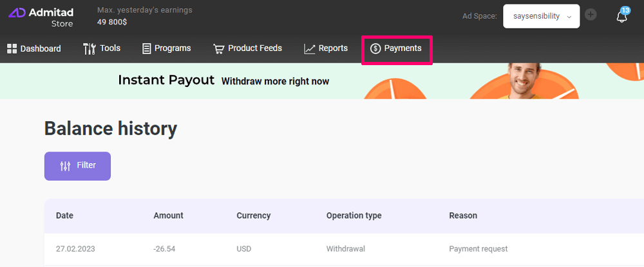
Task: Select the Payment request reason cell
Action: (478, 249)
